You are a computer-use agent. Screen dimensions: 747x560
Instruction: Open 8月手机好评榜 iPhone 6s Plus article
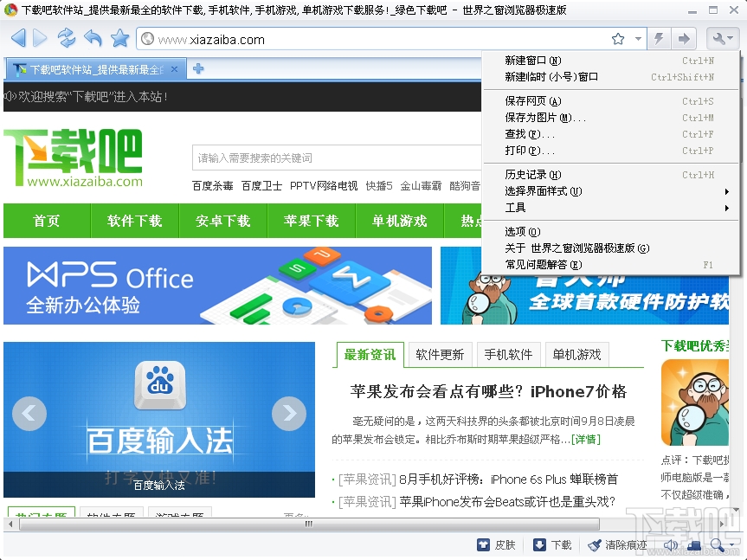click(x=508, y=479)
